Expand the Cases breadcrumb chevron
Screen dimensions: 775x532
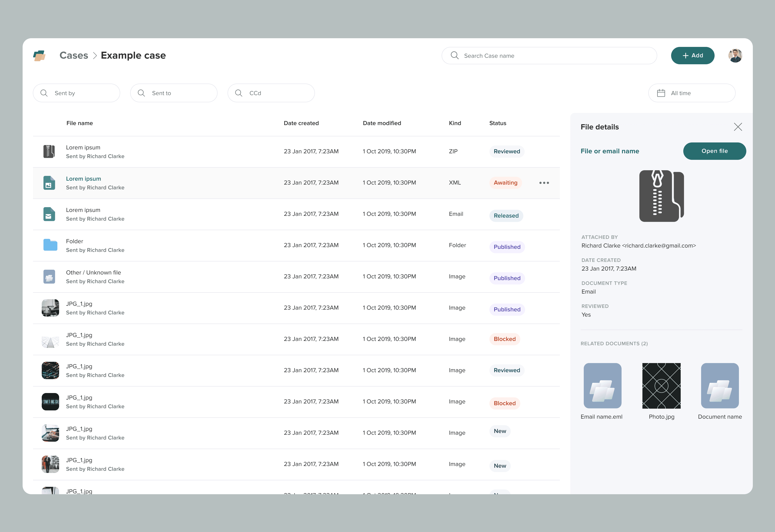click(x=95, y=55)
